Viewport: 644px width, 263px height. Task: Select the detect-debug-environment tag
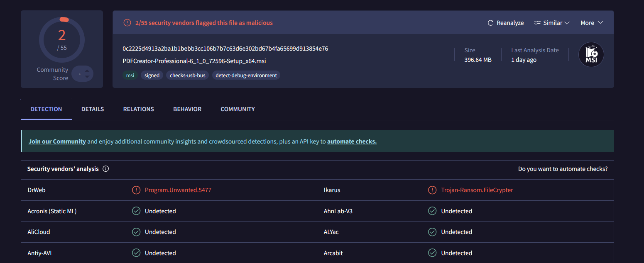point(246,75)
